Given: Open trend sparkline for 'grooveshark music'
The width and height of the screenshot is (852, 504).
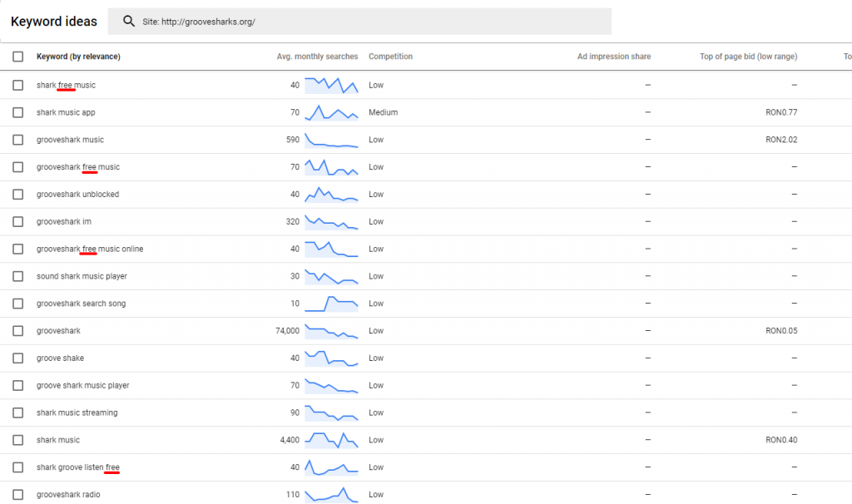Looking at the screenshot, I should [x=331, y=140].
